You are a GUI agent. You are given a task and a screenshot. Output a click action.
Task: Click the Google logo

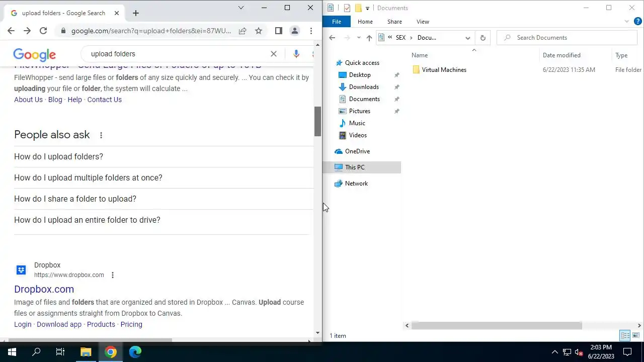[35, 55]
